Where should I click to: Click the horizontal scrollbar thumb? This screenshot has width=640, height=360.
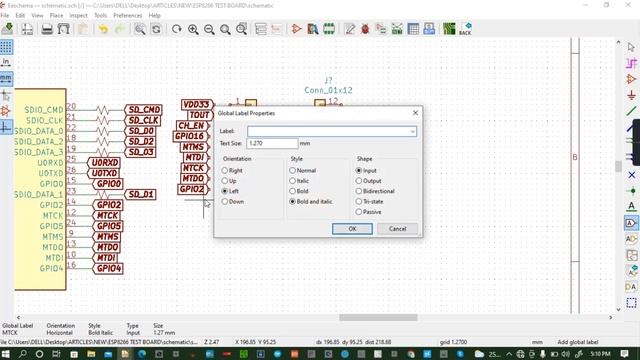tap(378, 317)
